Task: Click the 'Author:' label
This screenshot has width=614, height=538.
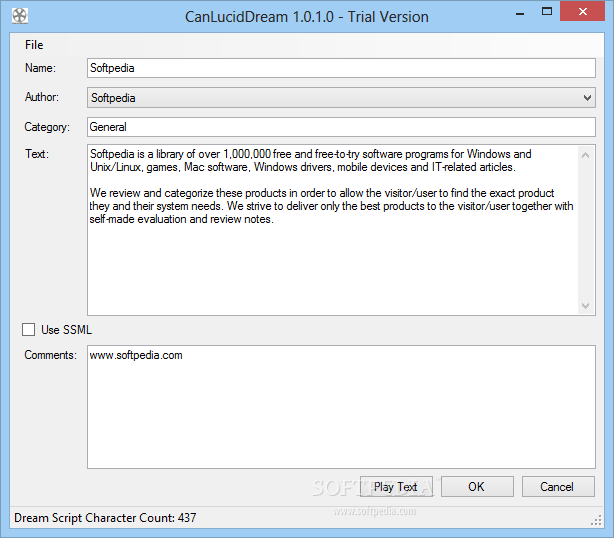Action: (x=42, y=97)
